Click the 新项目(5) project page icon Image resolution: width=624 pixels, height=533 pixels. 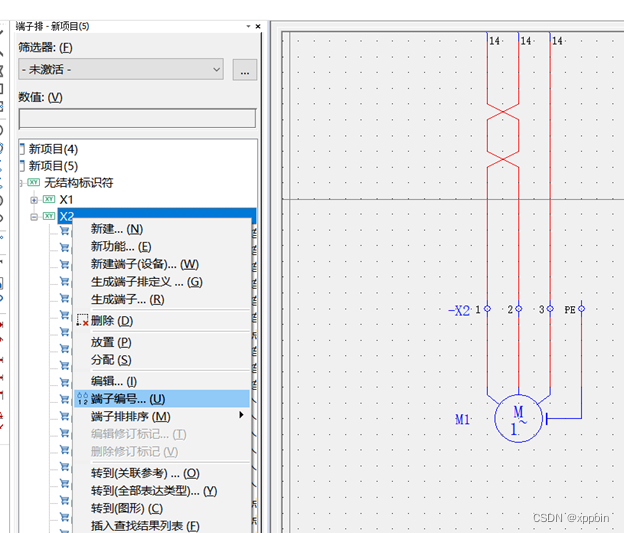pyautogui.click(x=22, y=166)
